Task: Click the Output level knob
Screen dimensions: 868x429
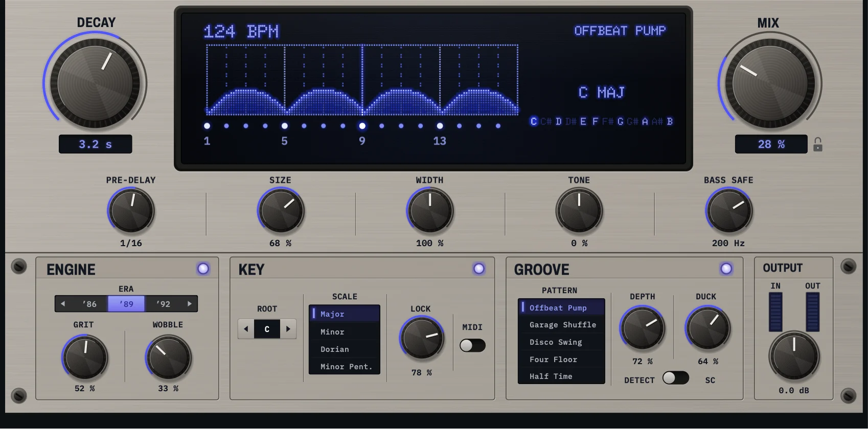Action: point(794,356)
